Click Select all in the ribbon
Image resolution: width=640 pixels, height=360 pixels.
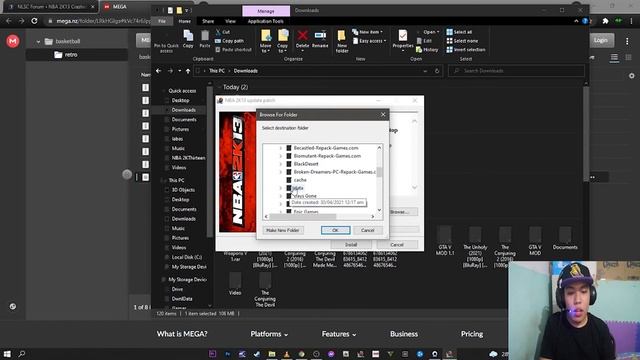pyautogui.click(x=459, y=32)
